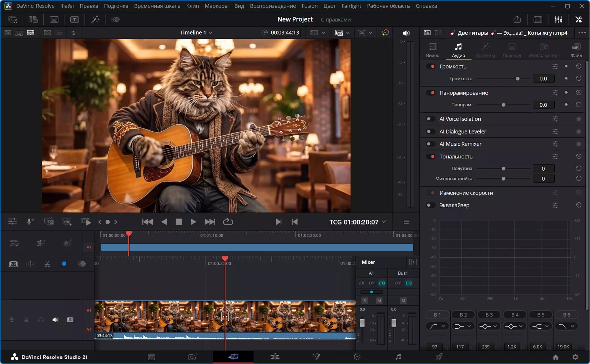Disable the Громкость section toggle

[x=431, y=66]
